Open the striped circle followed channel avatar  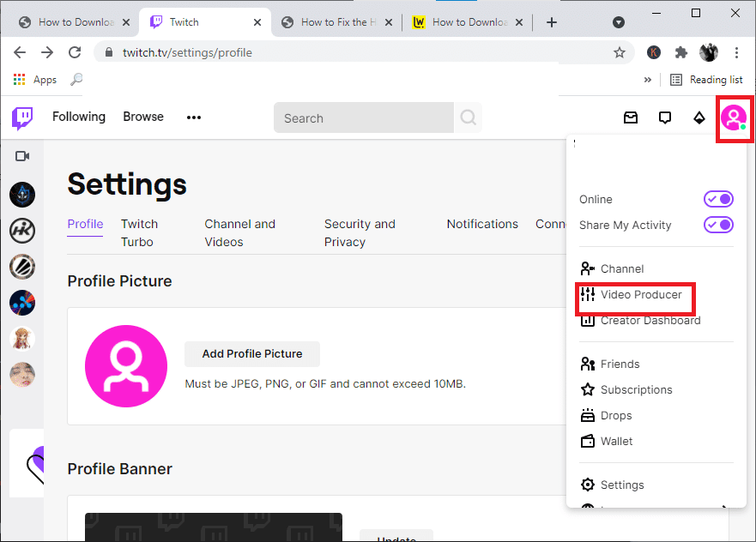[22, 267]
